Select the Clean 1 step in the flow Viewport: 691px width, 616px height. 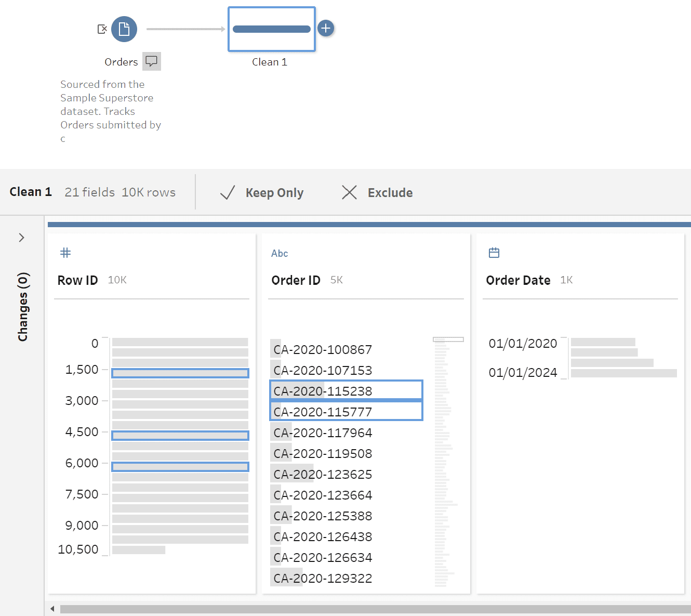point(272,29)
